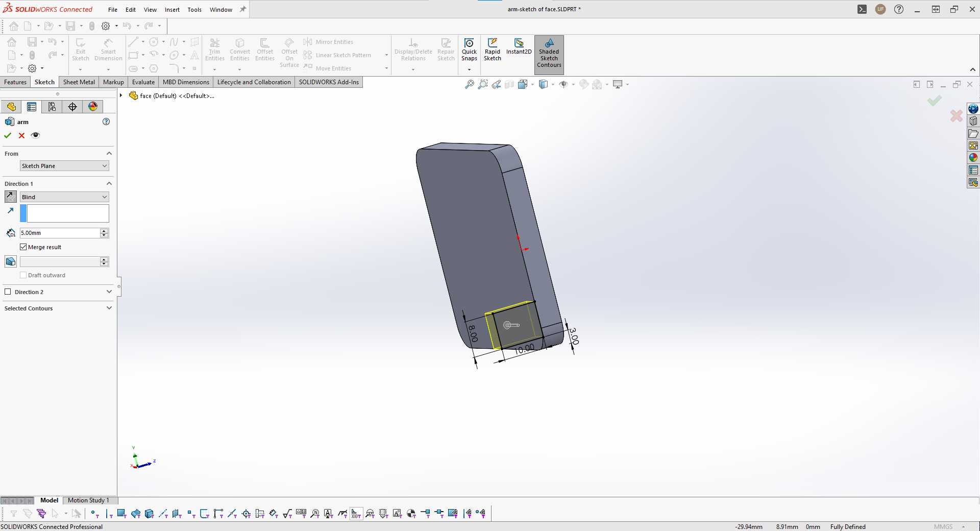Click the Section View icon
The image size is (980, 531).
click(509, 84)
